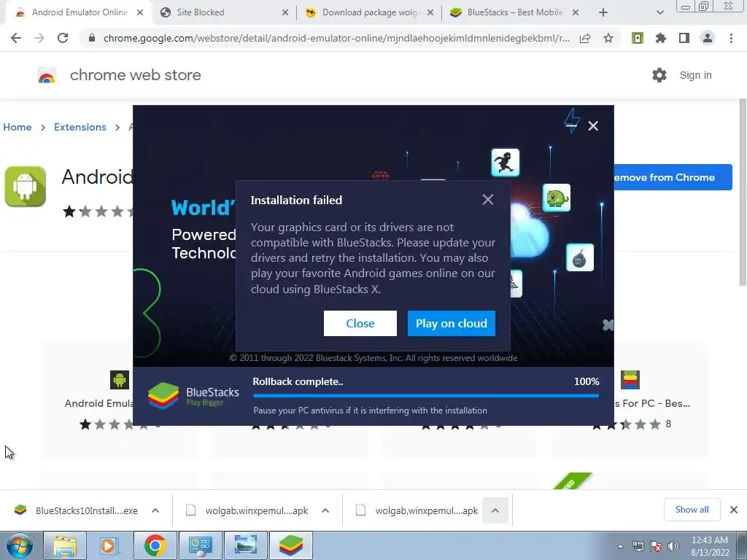
Task: Reload the current page
Action: 63,38
